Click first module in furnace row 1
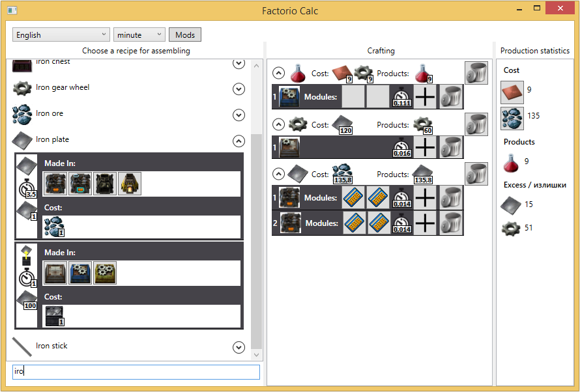The width and height of the screenshot is (580, 392). (353, 197)
